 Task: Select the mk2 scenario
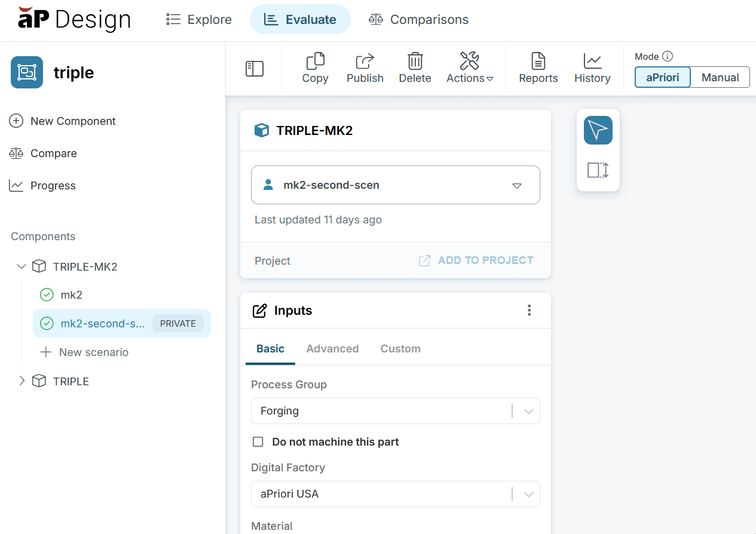tap(71, 294)
